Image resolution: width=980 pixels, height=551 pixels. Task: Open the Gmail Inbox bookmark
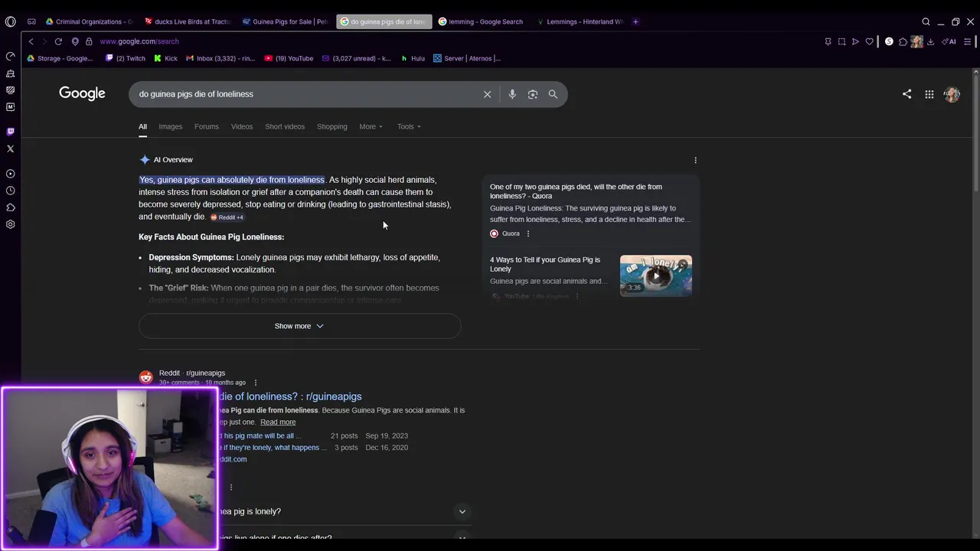pyautogui.click(x=220, y=58)
